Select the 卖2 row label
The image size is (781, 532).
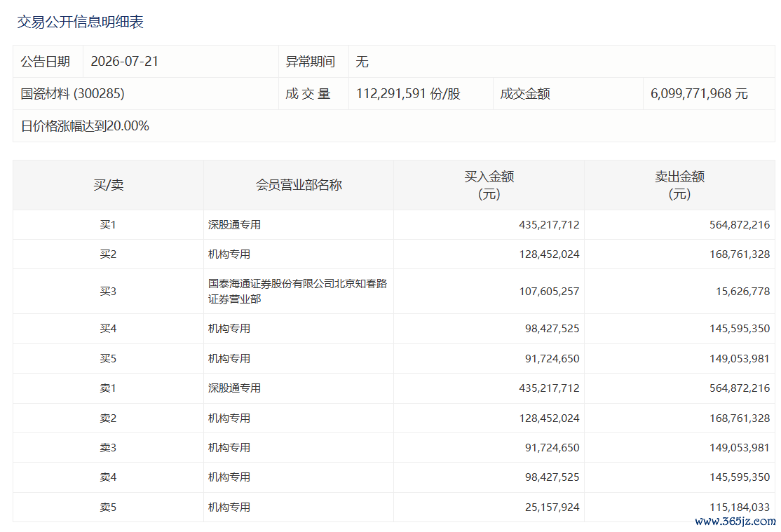[x=108, y=418]
